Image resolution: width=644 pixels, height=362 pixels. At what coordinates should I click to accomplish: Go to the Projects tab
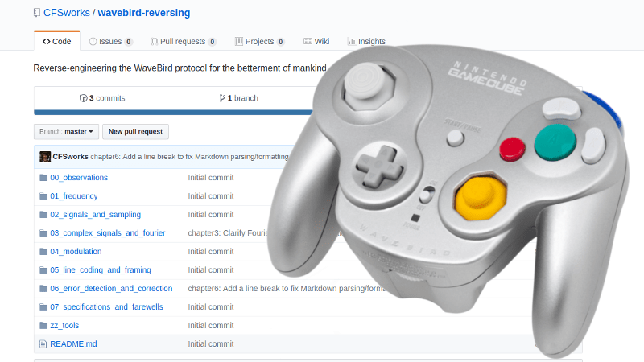pos(259,42)
